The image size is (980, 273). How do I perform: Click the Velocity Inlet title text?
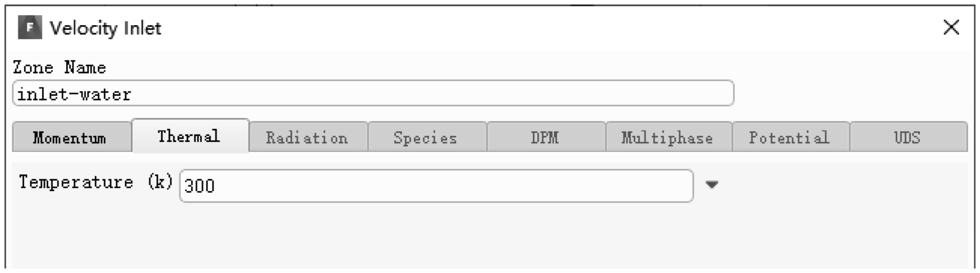[x=105, y=28]
